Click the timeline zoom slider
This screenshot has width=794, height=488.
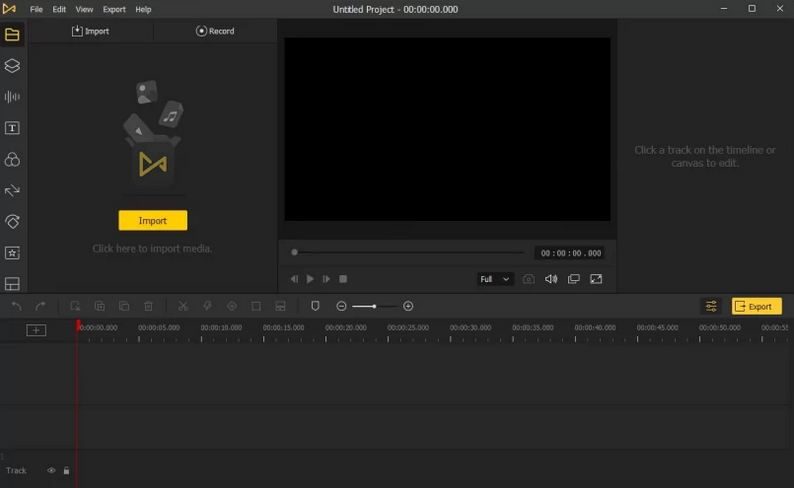pyautogui.click(x=374, y=306)
